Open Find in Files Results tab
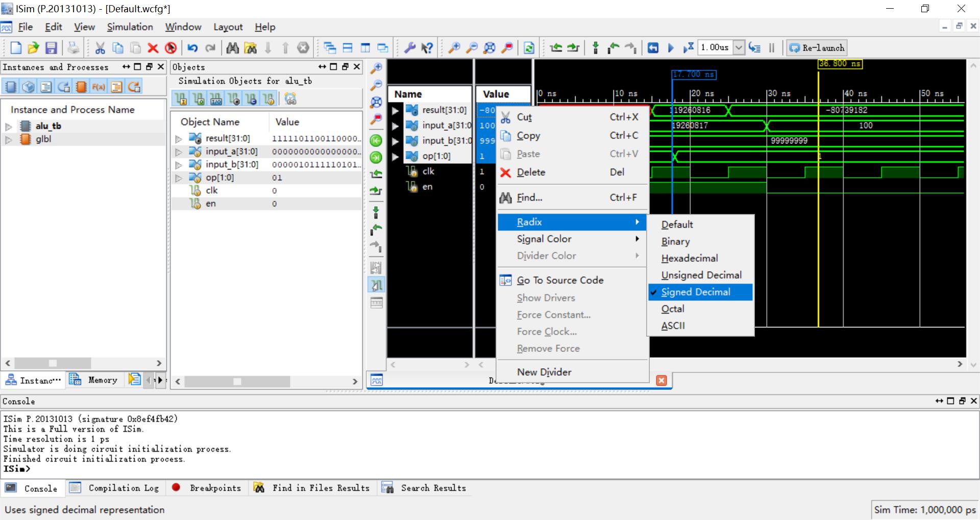Viewport: 980px width, 520px height. coord(312,488)
